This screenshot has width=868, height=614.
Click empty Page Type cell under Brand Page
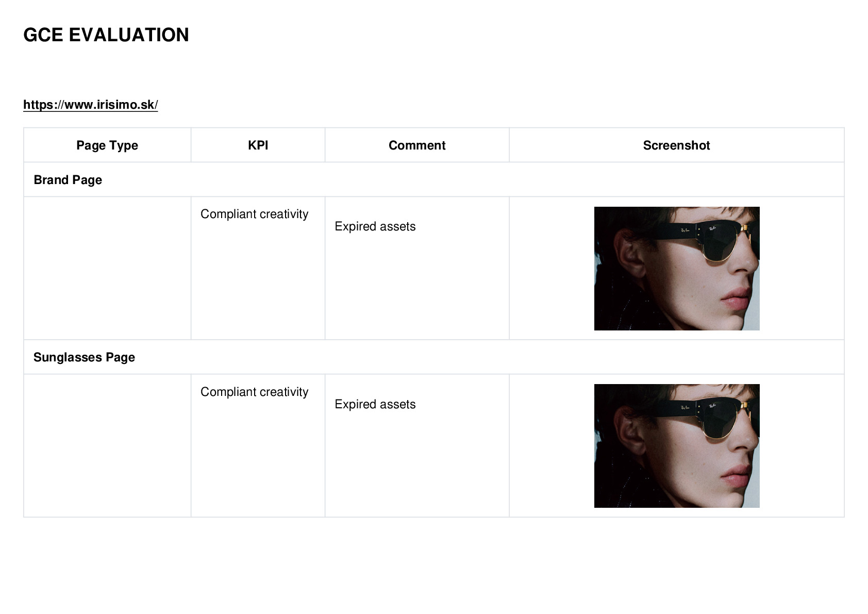tap(107, 268)
